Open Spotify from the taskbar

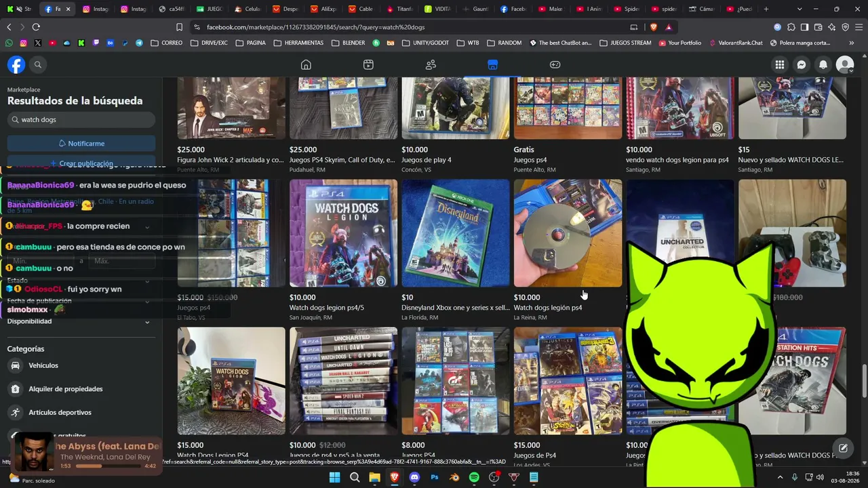tap(474, 477)
